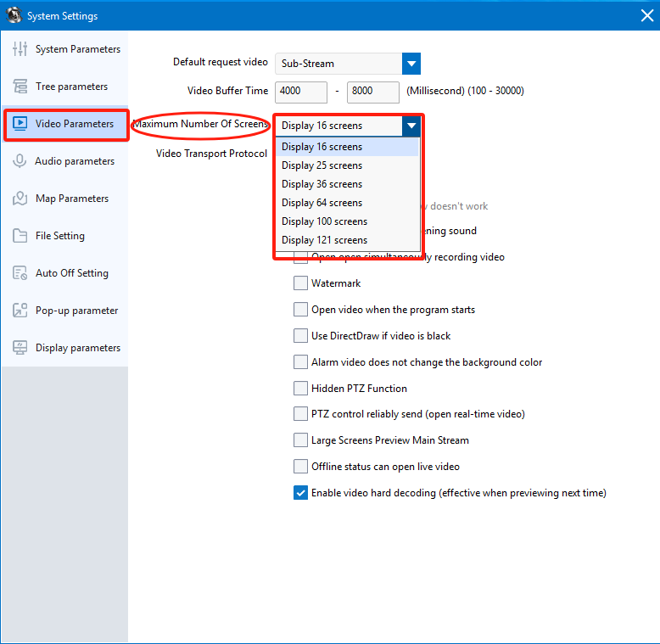Enable Offline status can open live video
Image resolution: width=660 pixels, height=644 pixels.
(300, 467)
